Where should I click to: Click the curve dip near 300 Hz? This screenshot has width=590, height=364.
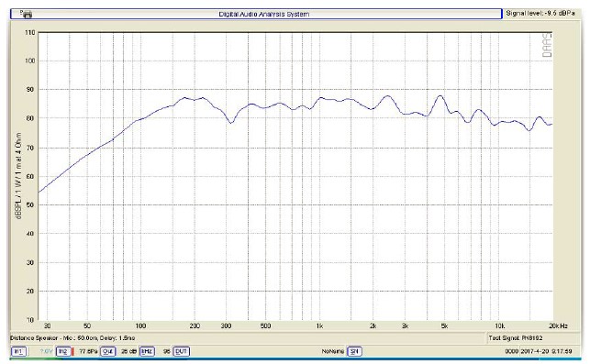click(231, 123)
